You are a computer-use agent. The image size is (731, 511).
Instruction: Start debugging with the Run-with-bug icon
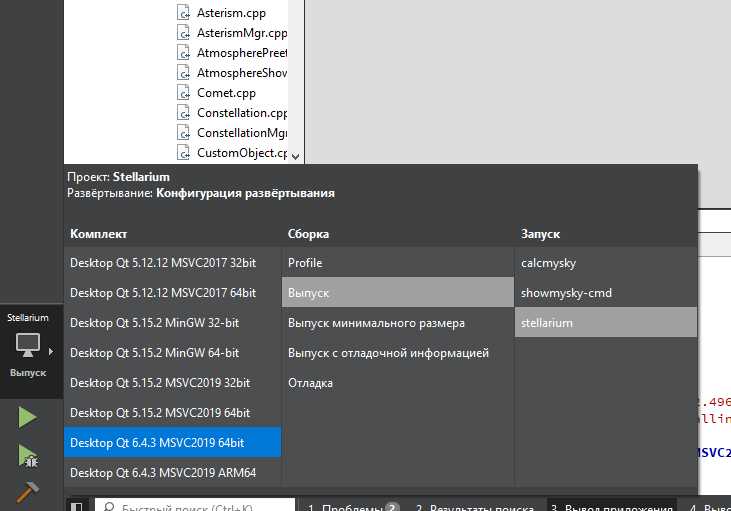28,456
